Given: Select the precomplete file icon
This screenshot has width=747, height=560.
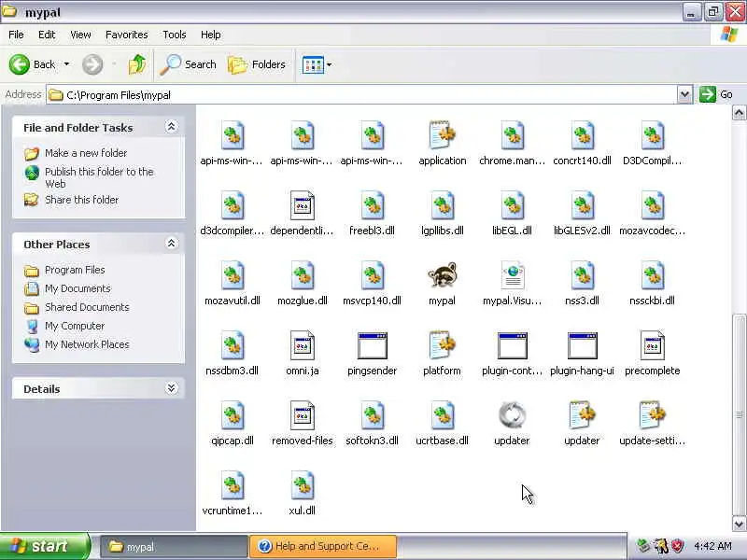Looking at the screenshot, I should click(x=652, y=344).
